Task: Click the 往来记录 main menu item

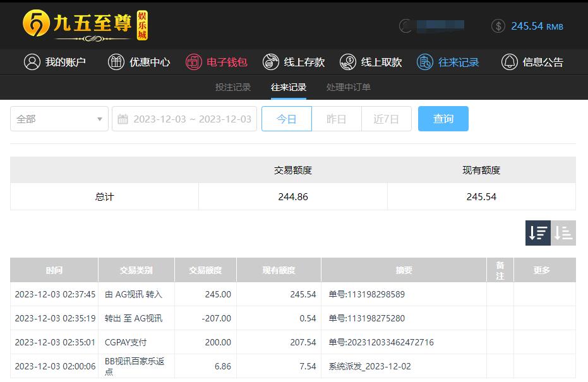Action: pos(448,62)
